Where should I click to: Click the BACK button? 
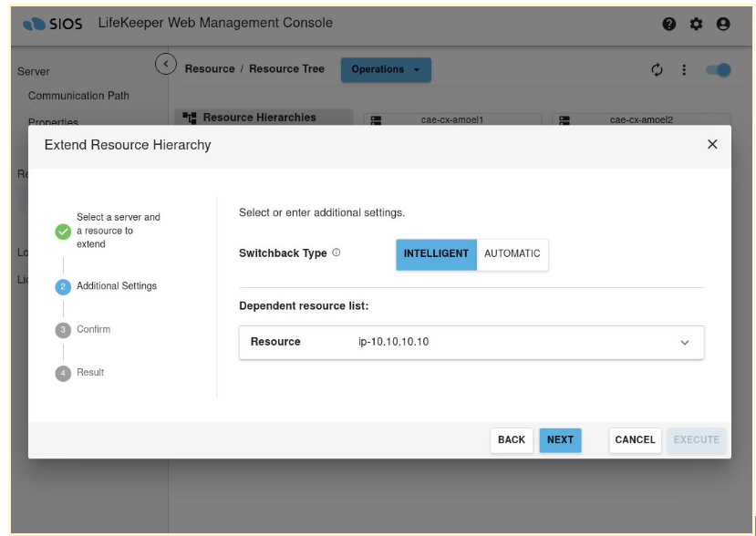(512, 440)
